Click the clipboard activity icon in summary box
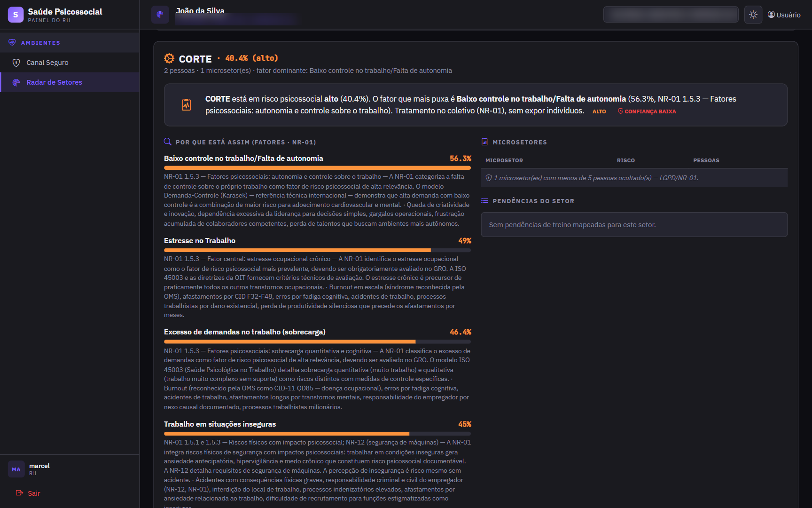This screenshot has height=508, width=812. coord(187,105)
